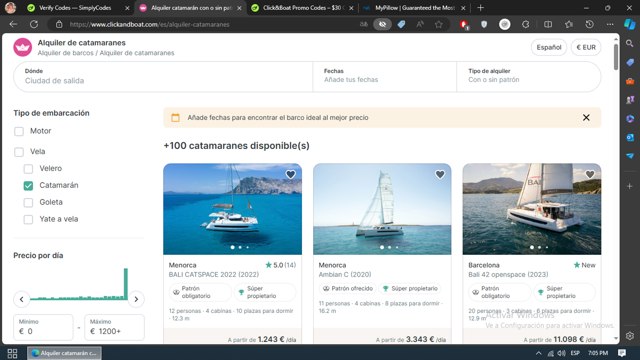This screenshot has height=360, width=640.
Task: Open Tipo de alquiler selector
Action: [x=529, y=76]
